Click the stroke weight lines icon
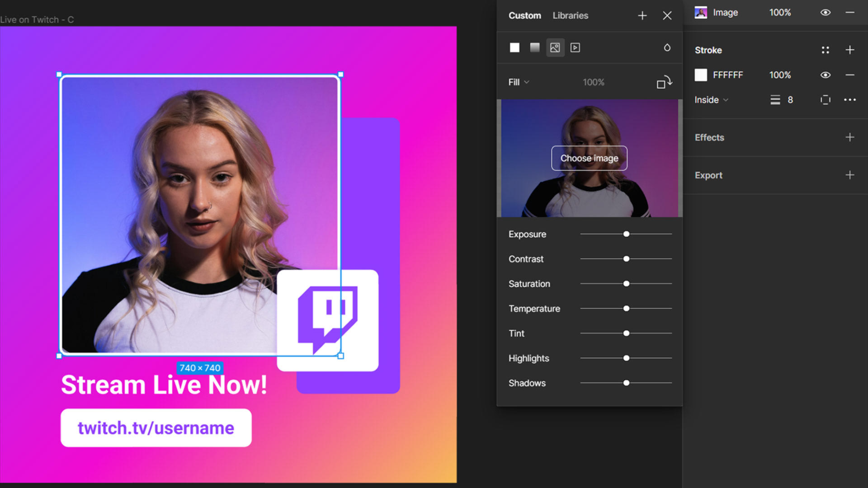The width and height of the screenshot is (868, 488). 775,100
